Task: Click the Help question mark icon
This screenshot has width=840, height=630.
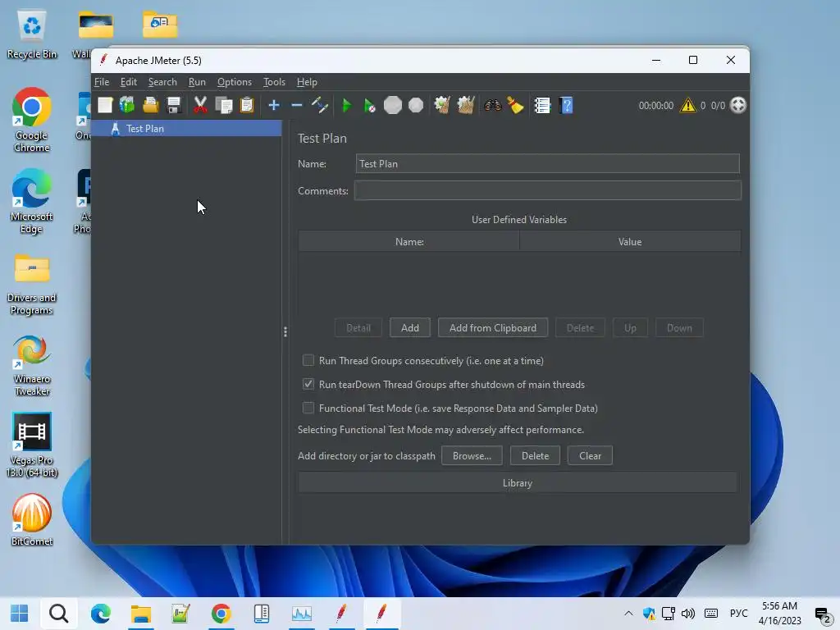Action: coord(566,105)
